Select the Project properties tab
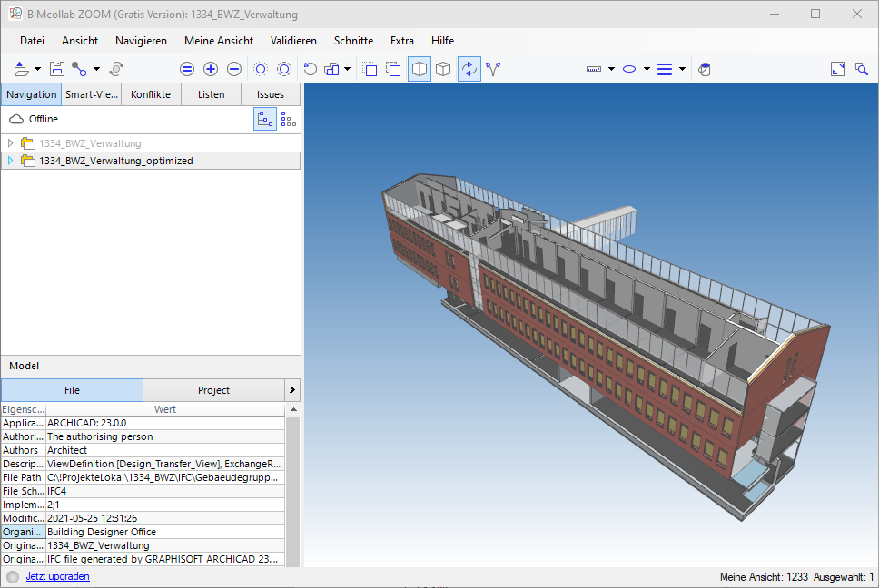Viewport: 879px width, 588px height. point(213,390)
